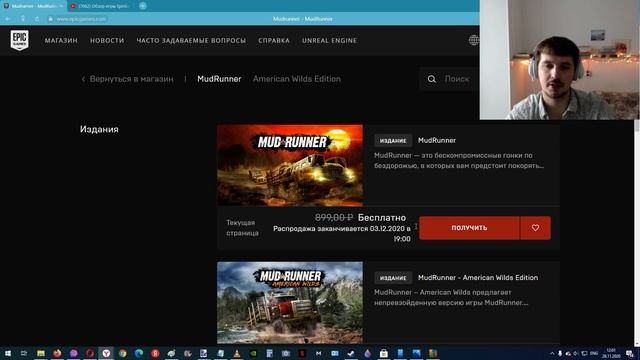Open Yandex Browser from the taskbar

(106, 353)
